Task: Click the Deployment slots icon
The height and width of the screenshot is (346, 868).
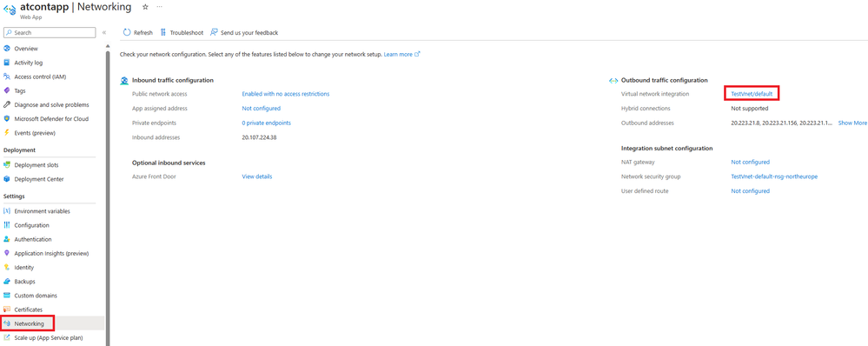Action: click(x=7, y=165)
